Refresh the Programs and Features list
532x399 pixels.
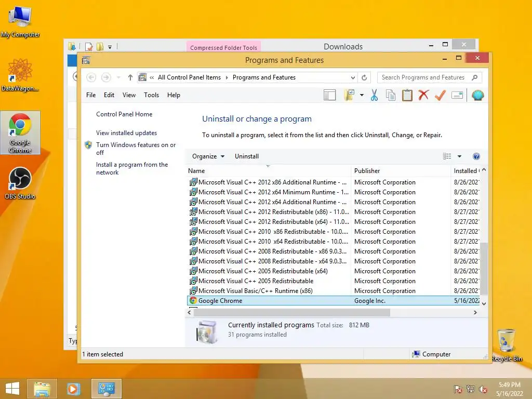click(364, 78)
